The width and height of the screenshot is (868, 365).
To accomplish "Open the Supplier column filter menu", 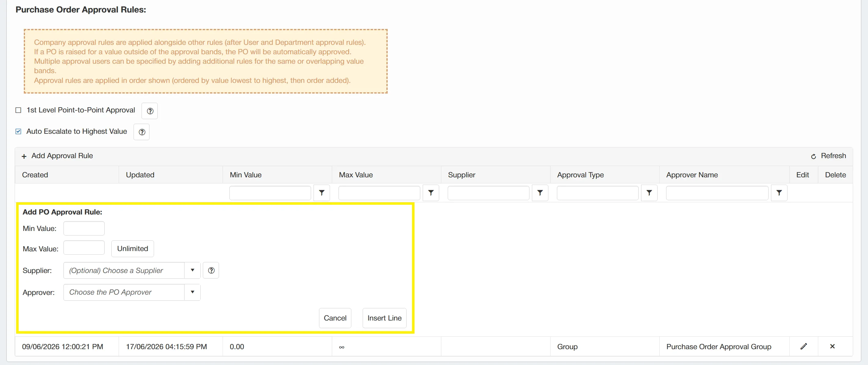I will 540,193.
